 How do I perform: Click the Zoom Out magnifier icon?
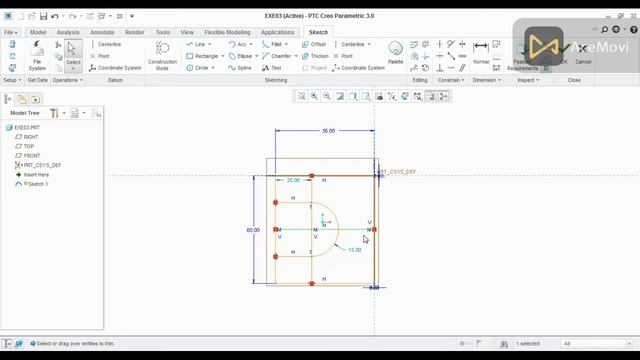tap(327, 96)
